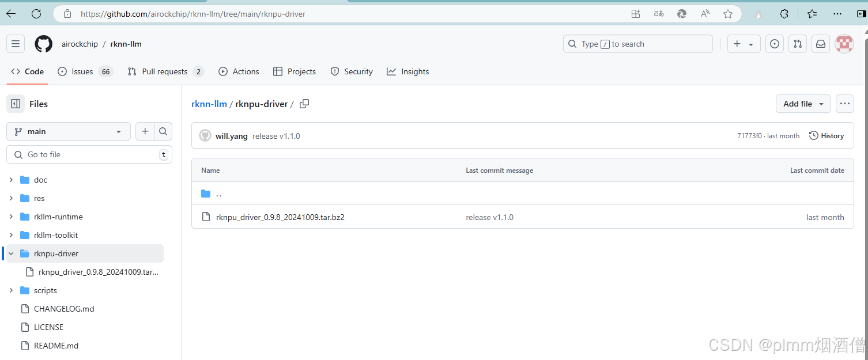
Task: Expand the res folder chevron
Action: 11,198
